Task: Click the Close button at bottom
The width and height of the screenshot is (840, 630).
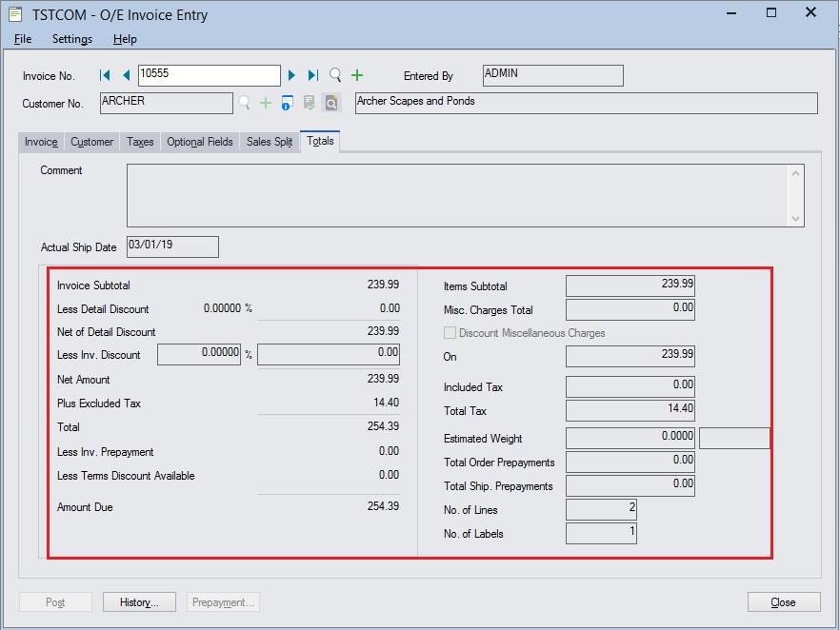Action: [784, 602]
